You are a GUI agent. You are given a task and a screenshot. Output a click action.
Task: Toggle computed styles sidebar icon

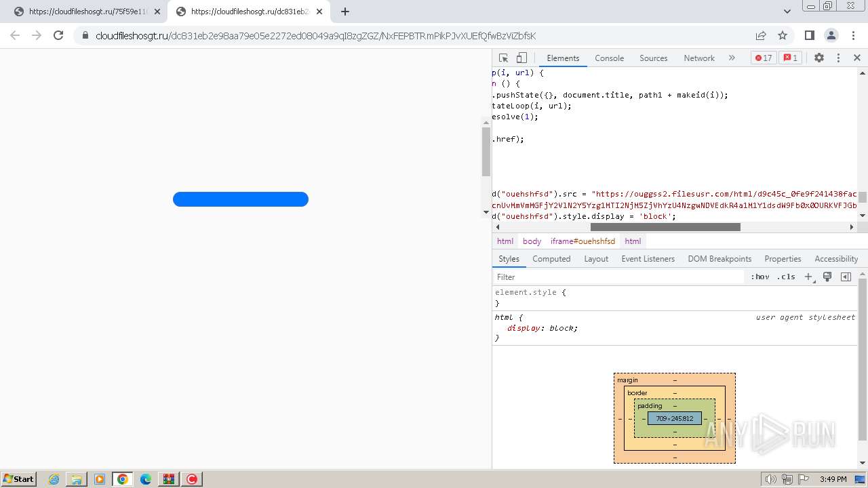[x=846, y=277]
